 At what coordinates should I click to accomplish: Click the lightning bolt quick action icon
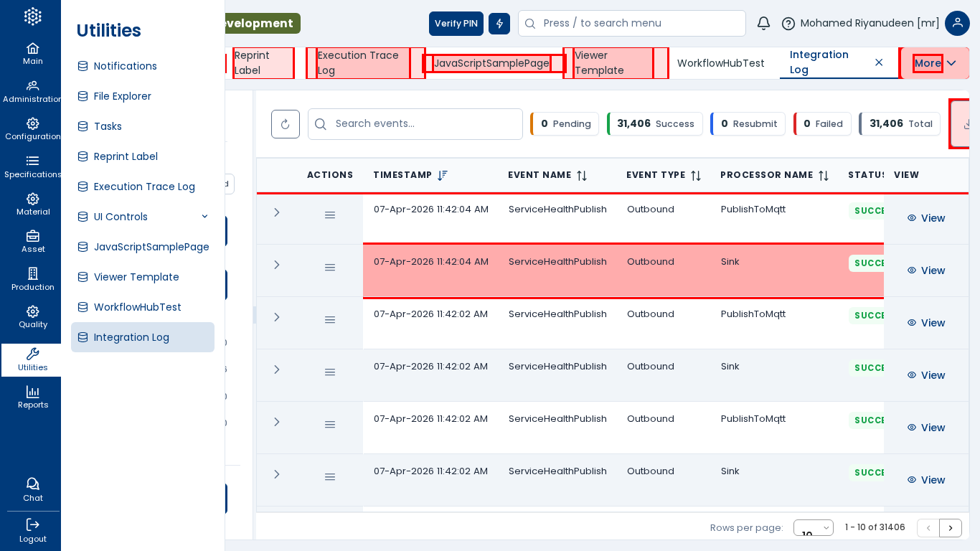click(499, 24)
